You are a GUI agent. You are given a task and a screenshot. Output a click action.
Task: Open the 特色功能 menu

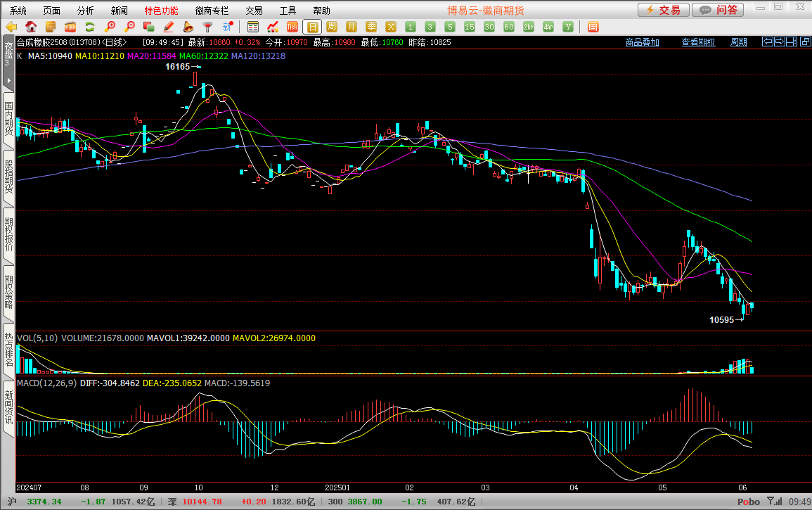click(161, 11)
